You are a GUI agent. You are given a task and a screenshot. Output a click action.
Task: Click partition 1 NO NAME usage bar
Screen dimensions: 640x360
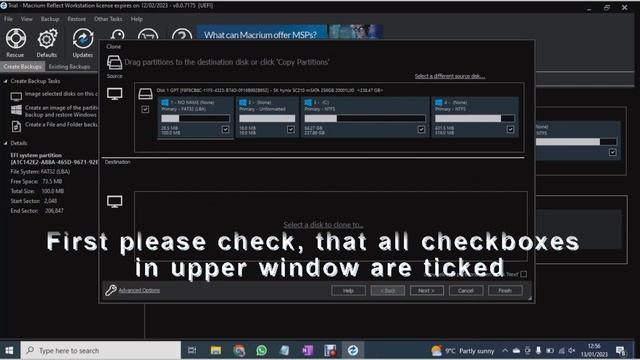click(x=195, y=118)
